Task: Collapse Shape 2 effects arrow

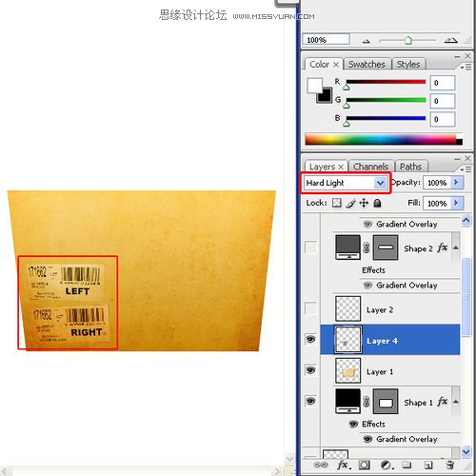Action: click(456, 248)
